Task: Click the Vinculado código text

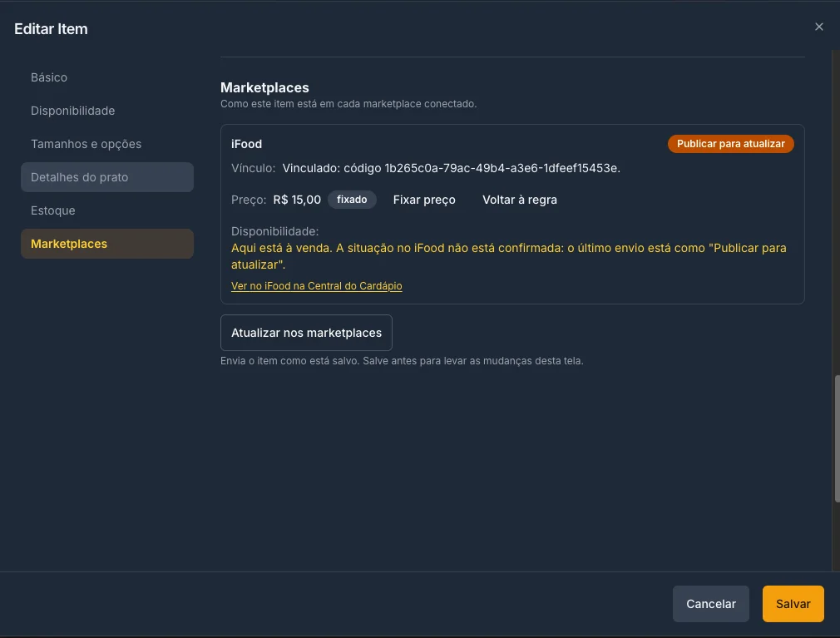Action: [x=451, y=168]
